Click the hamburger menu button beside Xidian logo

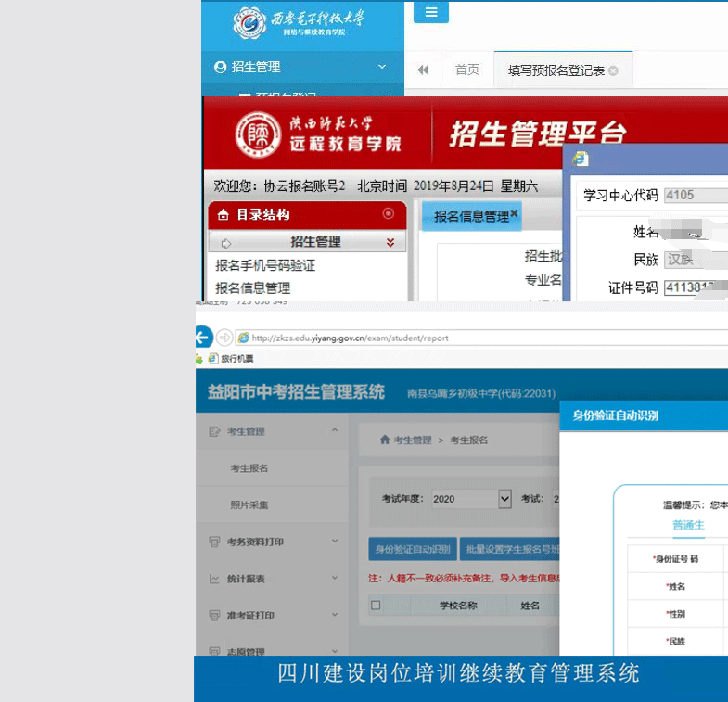(431, 12)
